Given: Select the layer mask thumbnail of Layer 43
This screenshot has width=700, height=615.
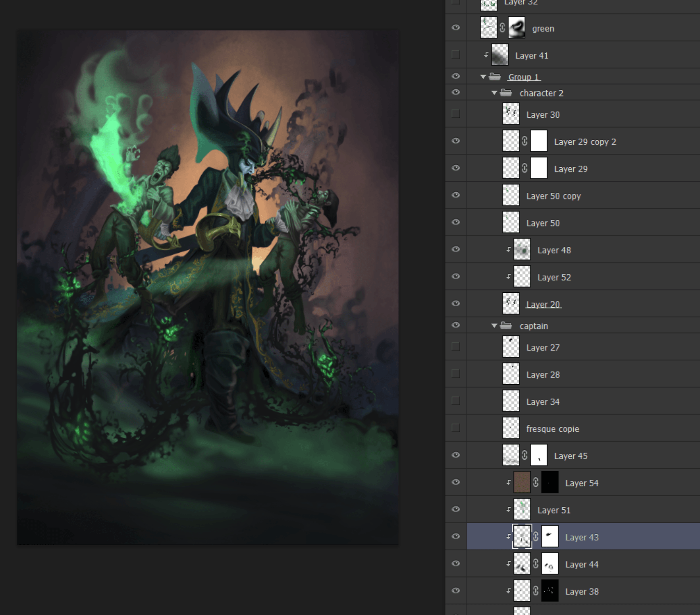Looking at the screenshot, I should pyautogui.click(x=550, y=537).
